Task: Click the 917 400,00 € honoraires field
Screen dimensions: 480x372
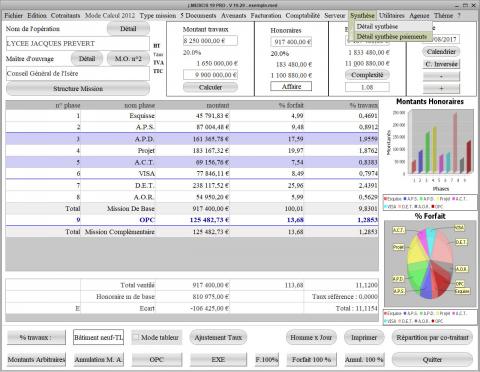Action: [x=291, y=42]
